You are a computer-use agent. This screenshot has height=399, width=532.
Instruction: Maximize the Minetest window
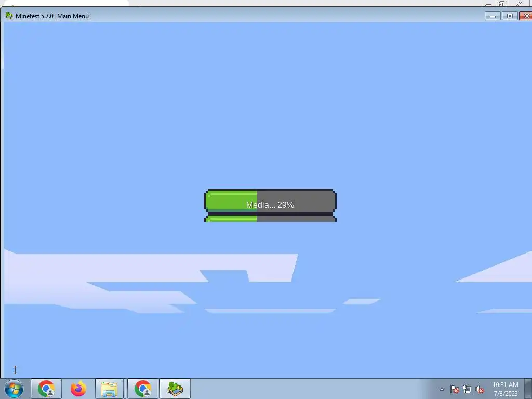pyautogui.click(x=510, y=16)
